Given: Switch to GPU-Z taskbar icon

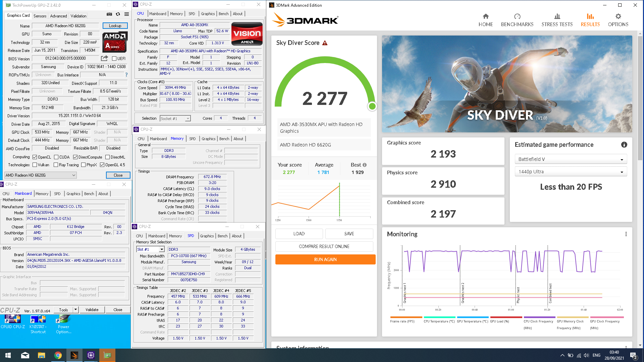Looking at the screenshot, I should point(107,355).
